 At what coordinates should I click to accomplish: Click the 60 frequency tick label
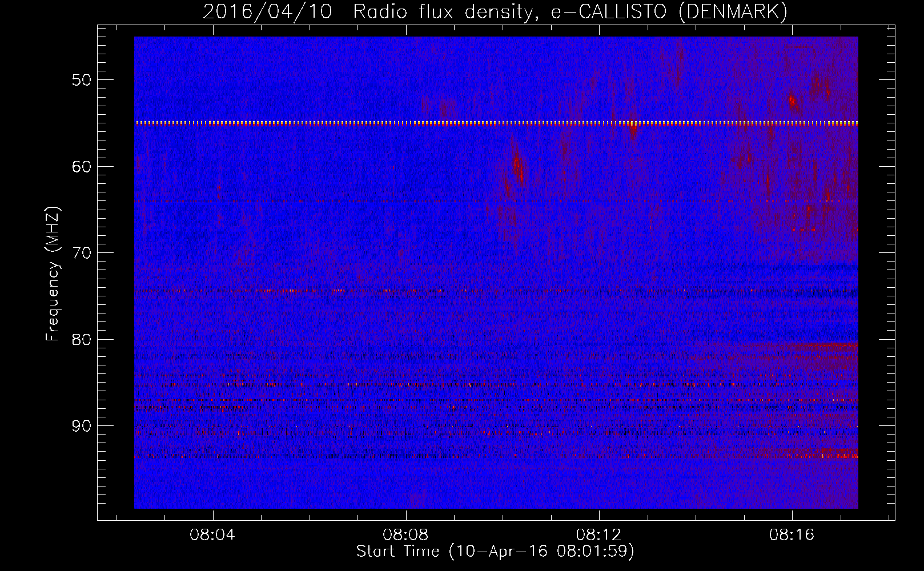pos(82,167)
